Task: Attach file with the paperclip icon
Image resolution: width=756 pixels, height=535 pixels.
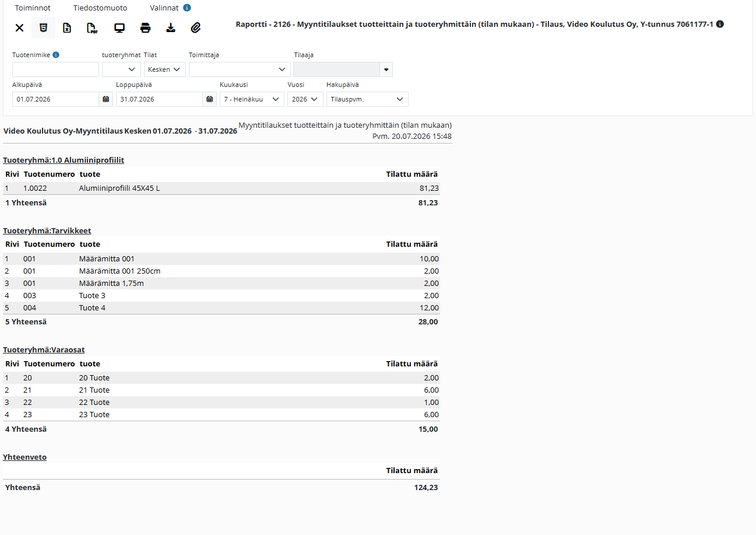Action: [x=196, y=27]
